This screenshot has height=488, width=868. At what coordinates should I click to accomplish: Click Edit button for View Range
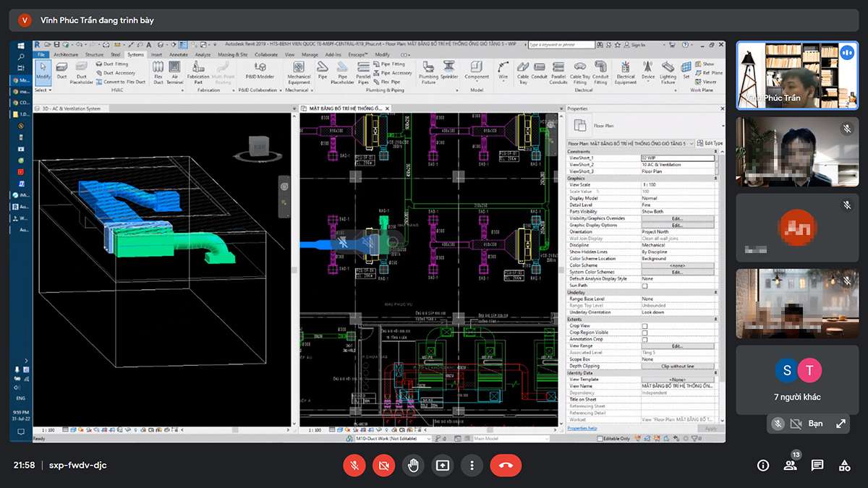677,346
